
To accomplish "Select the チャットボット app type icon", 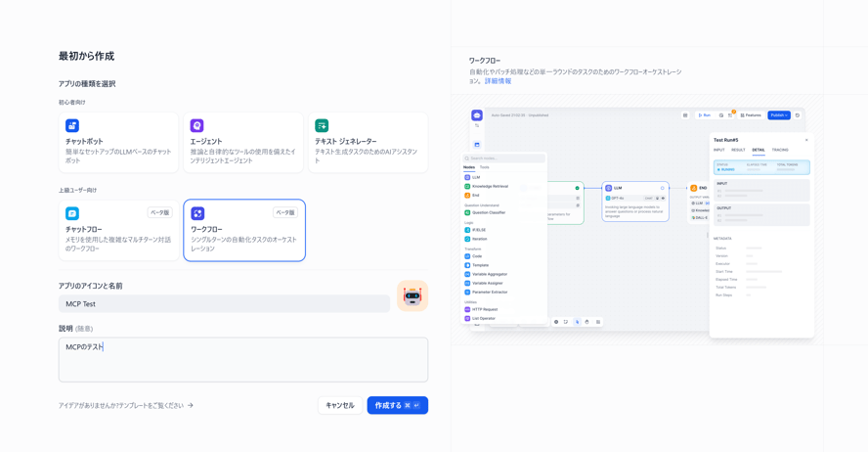I will (72, 126).
